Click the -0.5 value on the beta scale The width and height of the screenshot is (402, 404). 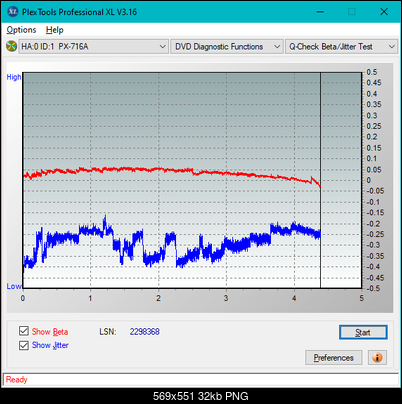373,288
